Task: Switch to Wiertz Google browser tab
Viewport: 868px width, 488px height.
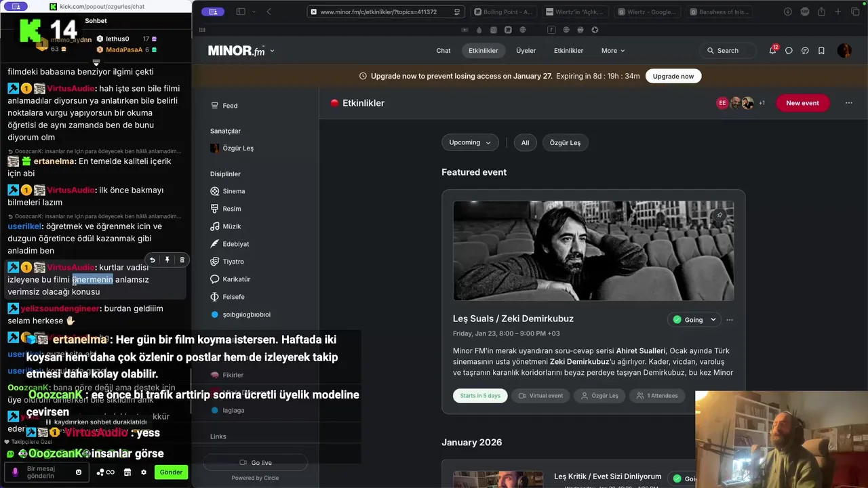Action: [647, 12]
